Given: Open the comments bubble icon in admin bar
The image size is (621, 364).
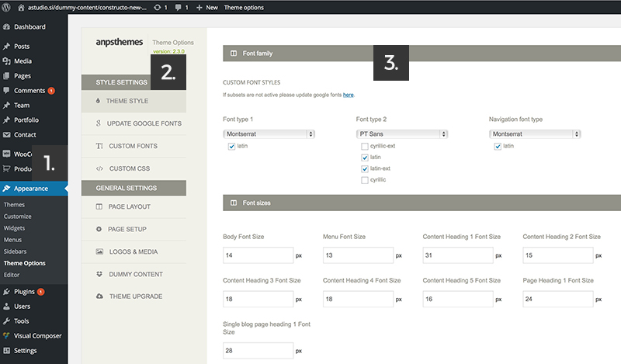Looking at the screenshot, I should (x=179, y=8).
